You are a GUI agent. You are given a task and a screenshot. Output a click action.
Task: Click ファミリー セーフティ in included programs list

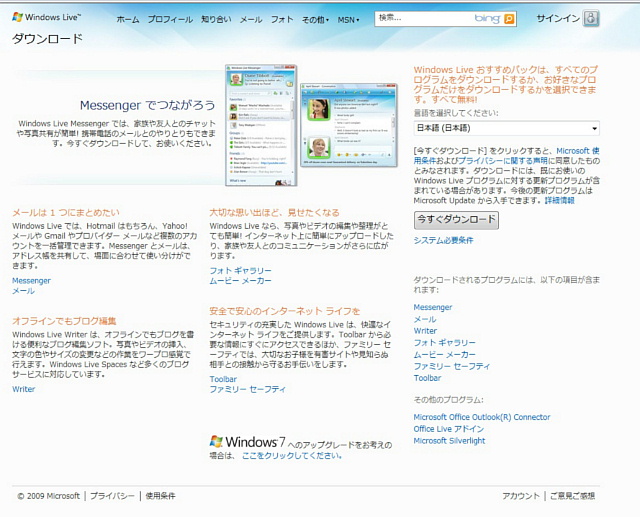[x=452, y=366]
